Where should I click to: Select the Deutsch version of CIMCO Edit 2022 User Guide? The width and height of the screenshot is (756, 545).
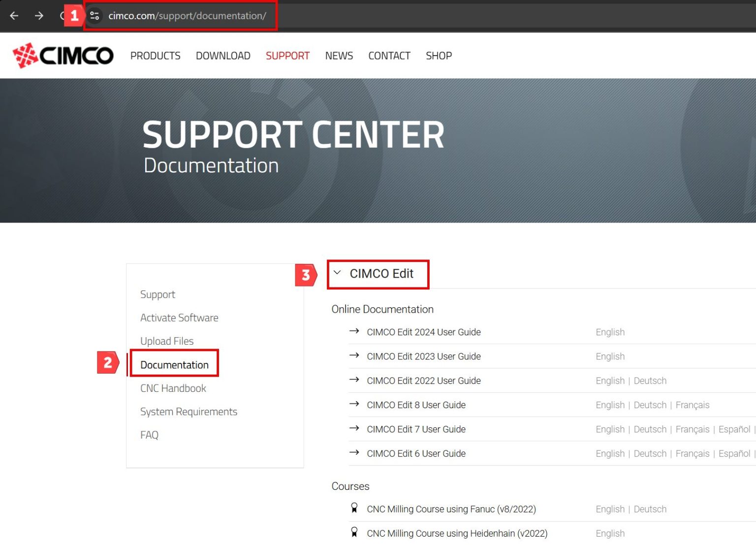(x=650, y=380)
